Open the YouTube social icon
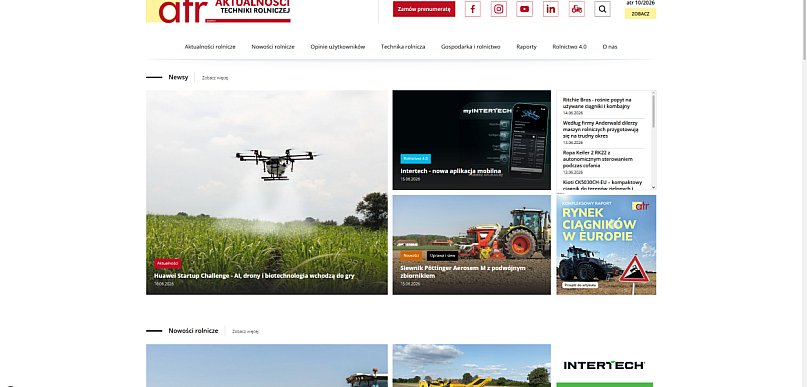Screen dimensions: 807x387 (x=524, y=9)
